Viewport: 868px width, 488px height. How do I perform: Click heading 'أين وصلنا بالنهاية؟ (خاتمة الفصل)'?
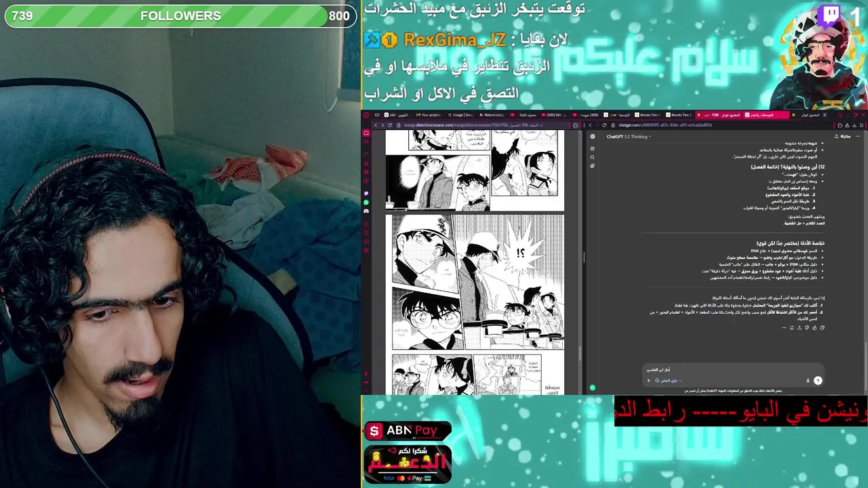[788, 167]
